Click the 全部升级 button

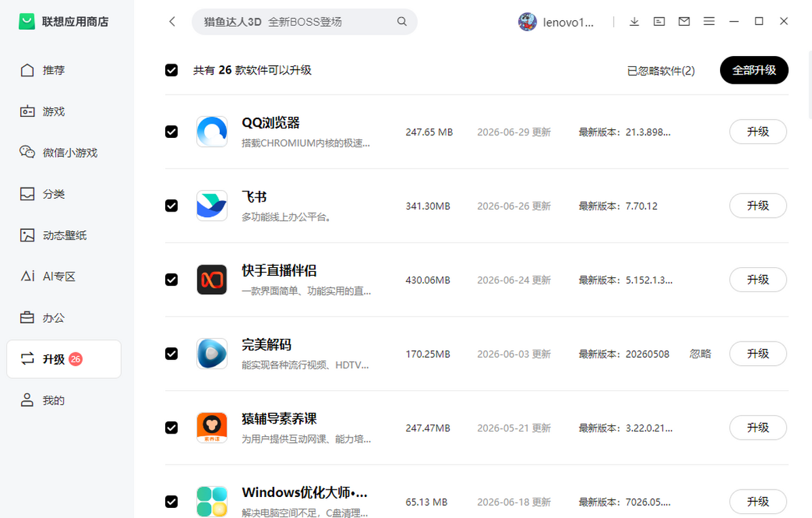tap(754, 70)
